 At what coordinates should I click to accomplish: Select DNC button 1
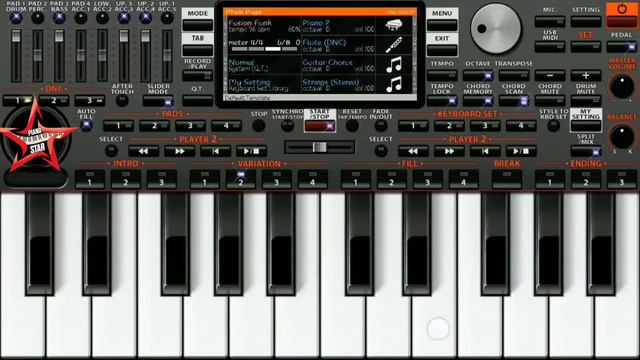[18, 101]
